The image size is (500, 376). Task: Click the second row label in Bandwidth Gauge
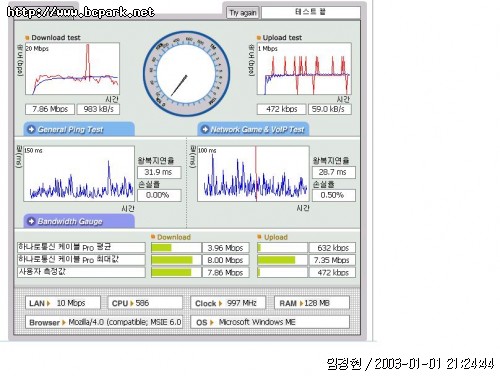[x=81, y=260]
